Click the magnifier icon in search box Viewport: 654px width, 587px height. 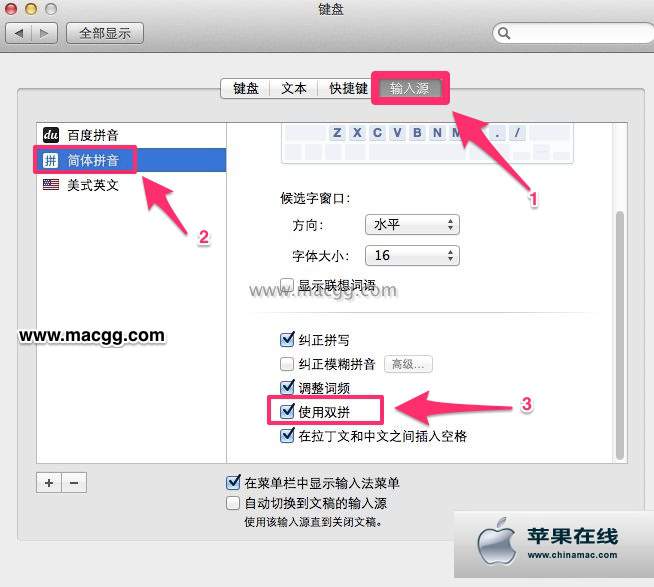504,33
